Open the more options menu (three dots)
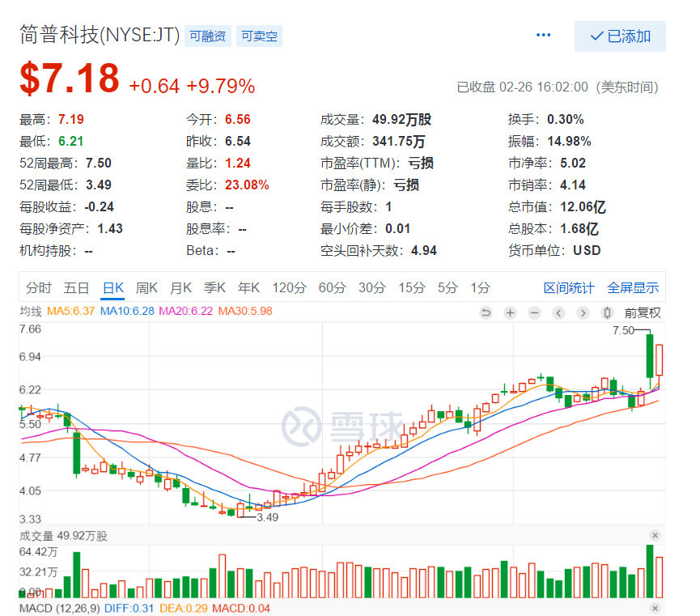 pyautogui.click(x=543, y=34)
